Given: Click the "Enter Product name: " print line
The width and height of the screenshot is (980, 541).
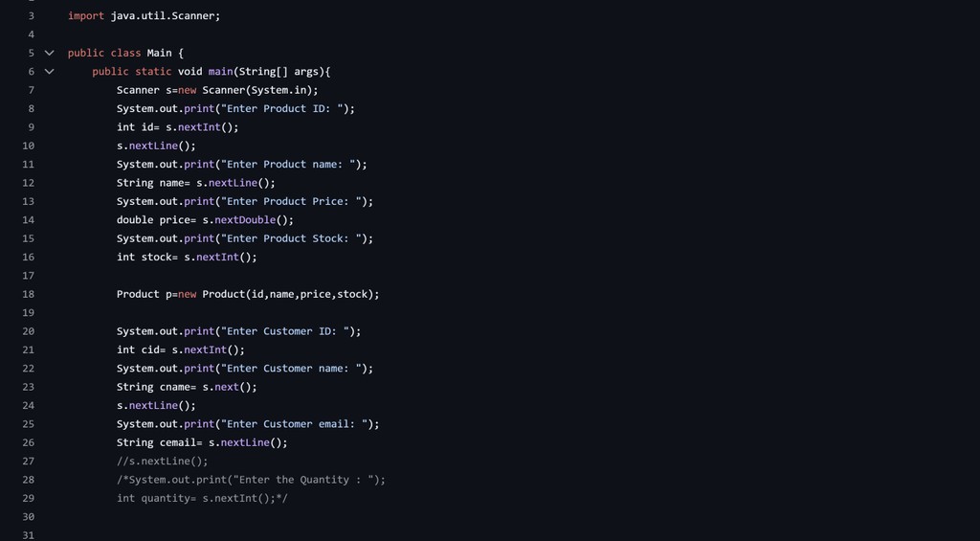Looking at the screenshot, I should (x=241, y=165).
